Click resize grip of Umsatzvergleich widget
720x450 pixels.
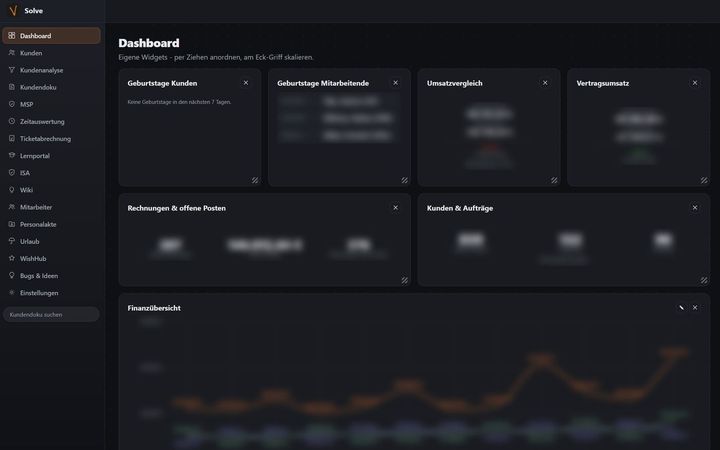[554, 180]
